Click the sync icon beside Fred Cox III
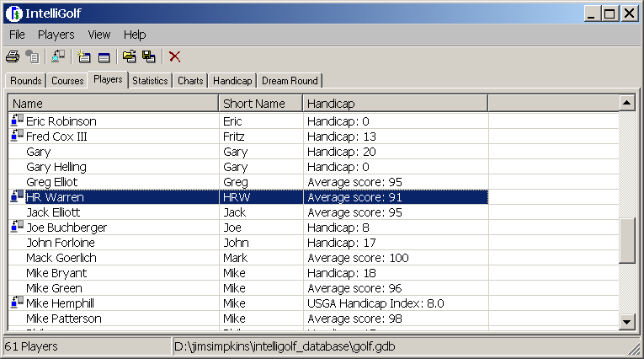The height and width of the screenshot is (359, 644). [17, 136]
